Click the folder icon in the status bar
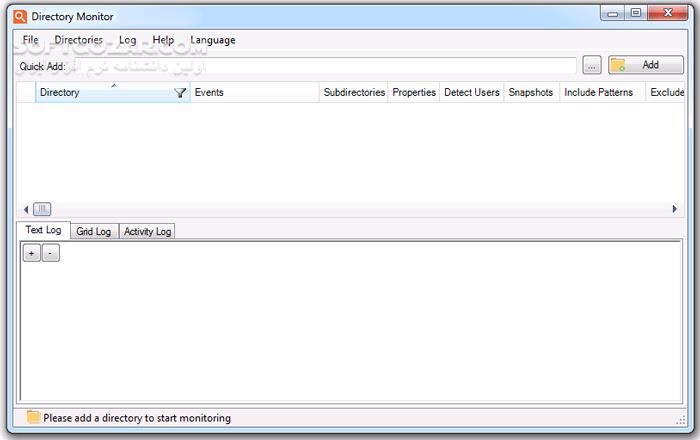 [33, 417]
